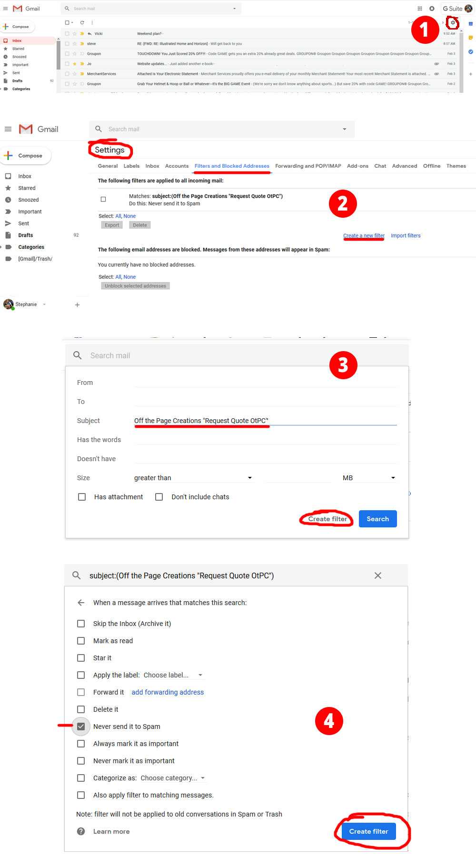
Task: Click the magnifier icon in the filter criteria form
Action: (77, 355)
